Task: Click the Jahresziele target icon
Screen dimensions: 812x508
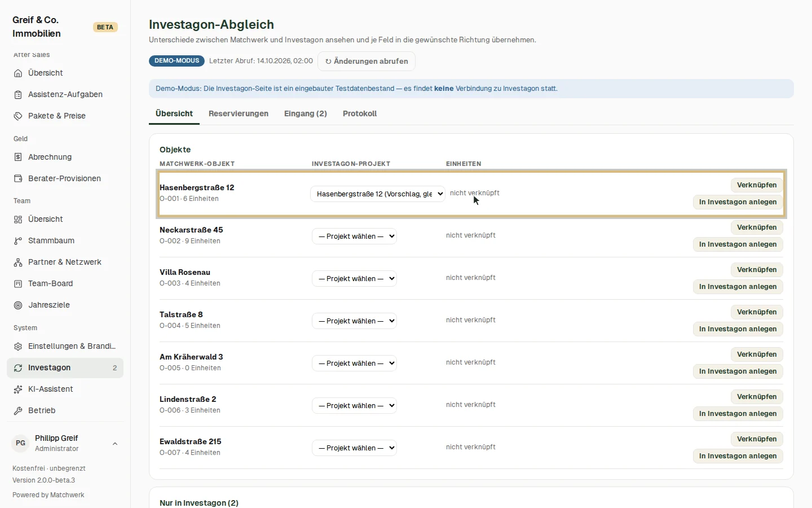Action: [x=18, y=305]
